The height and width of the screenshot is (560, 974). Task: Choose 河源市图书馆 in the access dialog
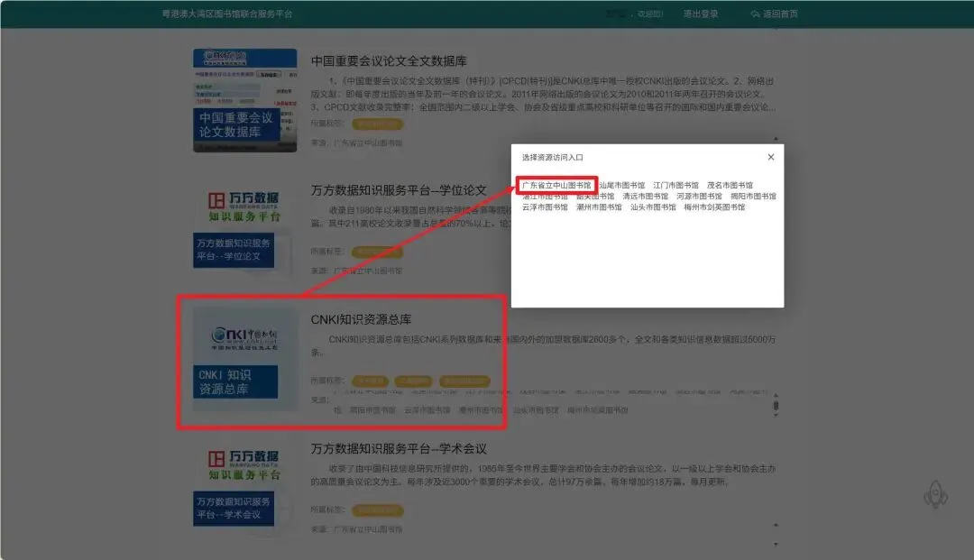(700, 197)
